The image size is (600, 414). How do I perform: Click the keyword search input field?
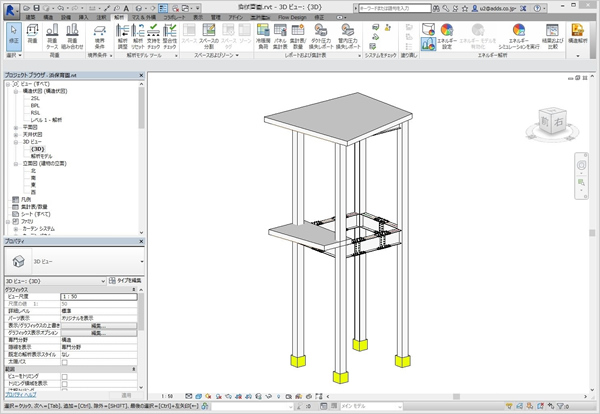coord(395,8)
